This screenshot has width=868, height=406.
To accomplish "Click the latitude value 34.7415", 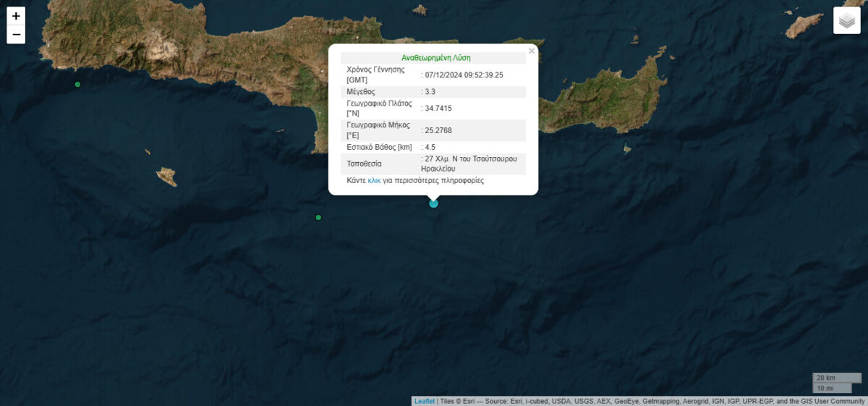I will (x=438, y=109).
